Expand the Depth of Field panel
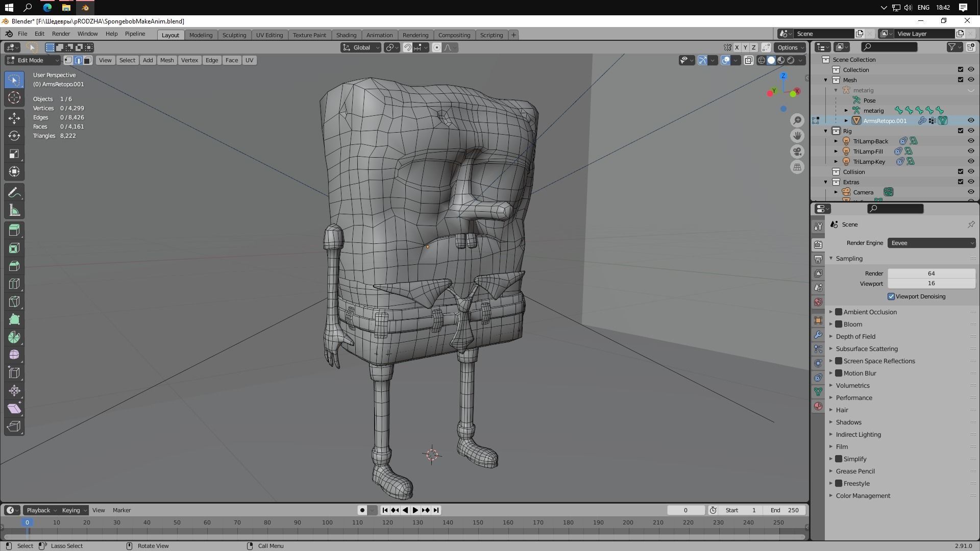This screenshot has width=980, height=551. pyautogui.click(x=855, y=336)
